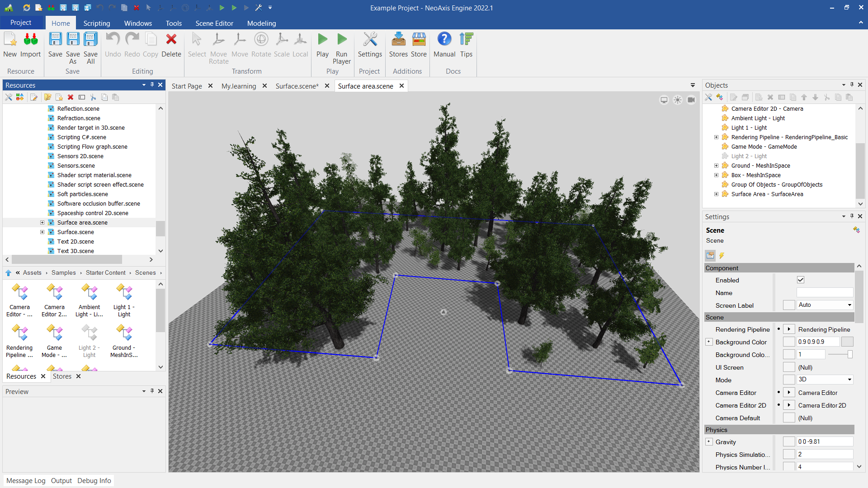Click the Import resource icon
The width and height of the screenshot is (868, 488).
30,40
